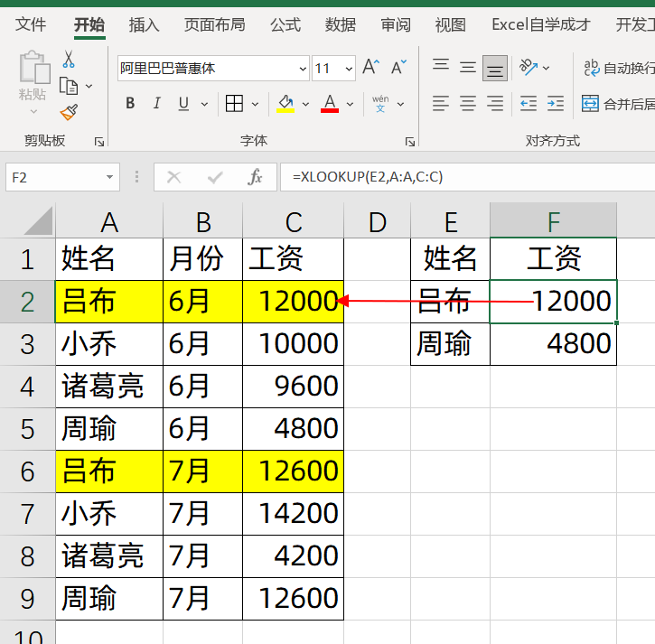Viewport: 655px width, 644px height.
Task: Click the Insert Function fx icon
Action: [x=255, y=177]
